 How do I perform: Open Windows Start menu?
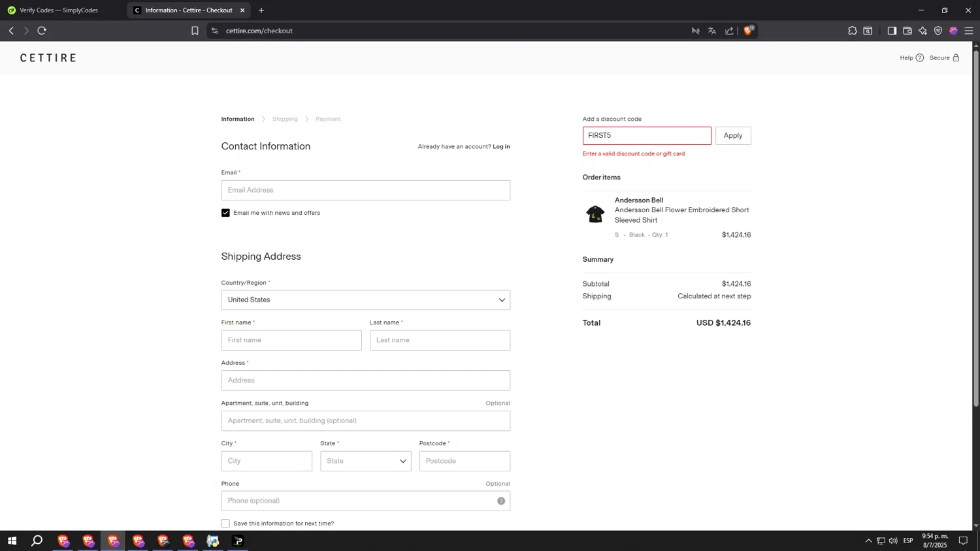(x=12, y=541)
